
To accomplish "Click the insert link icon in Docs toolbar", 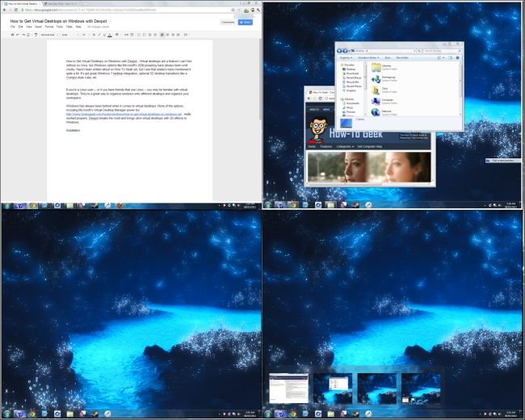I will pos(126,35).
